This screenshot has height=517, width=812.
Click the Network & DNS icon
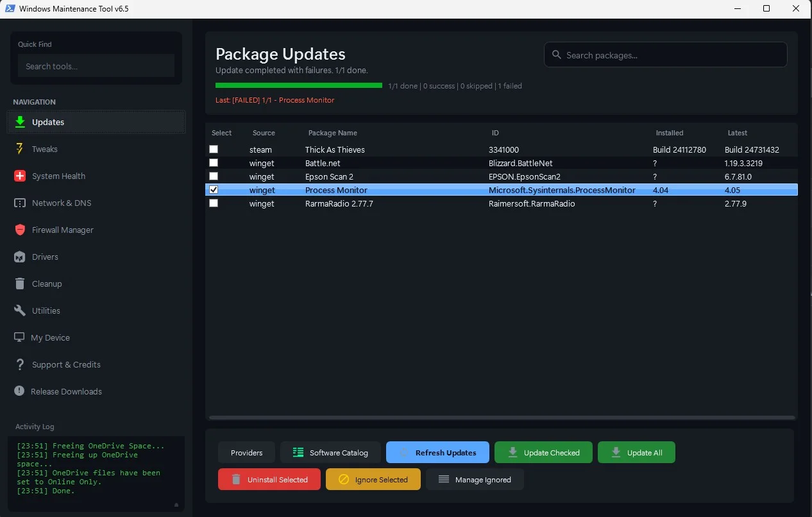click(20, 203)
